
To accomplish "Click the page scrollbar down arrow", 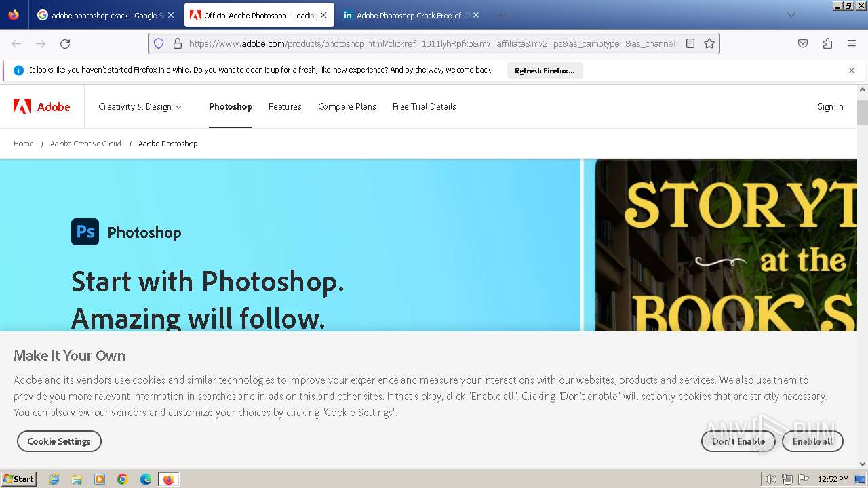I will click(x=863, y=464).
